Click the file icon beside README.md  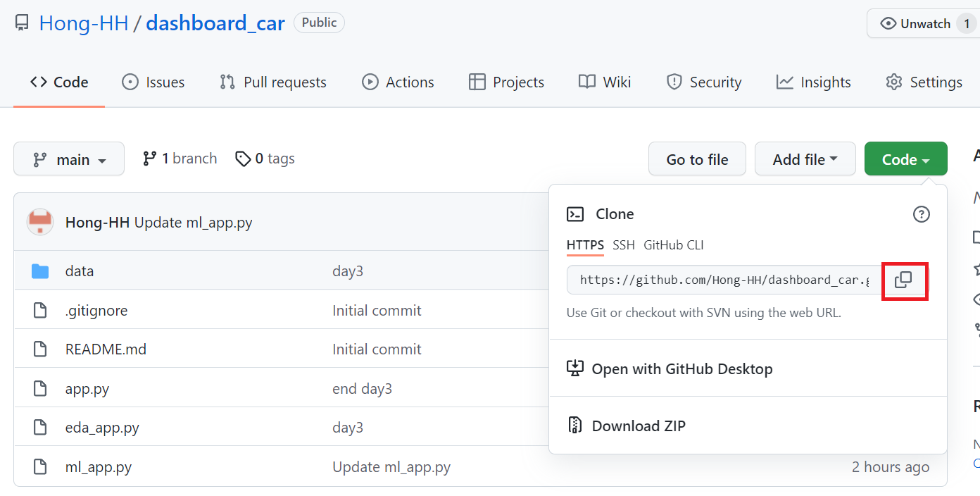click(x=40, y=349)
